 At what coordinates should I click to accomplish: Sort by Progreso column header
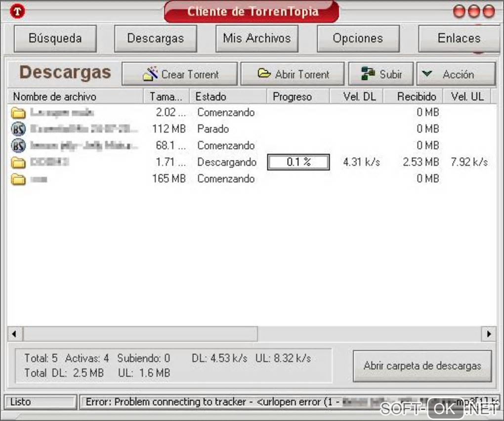pyautogui.click(x=298, y=96)
